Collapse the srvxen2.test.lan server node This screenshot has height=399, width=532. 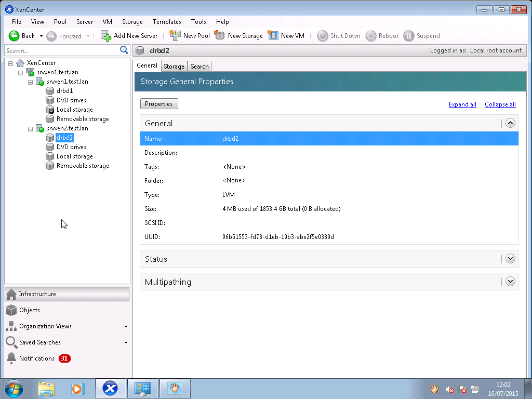(31, 129)
